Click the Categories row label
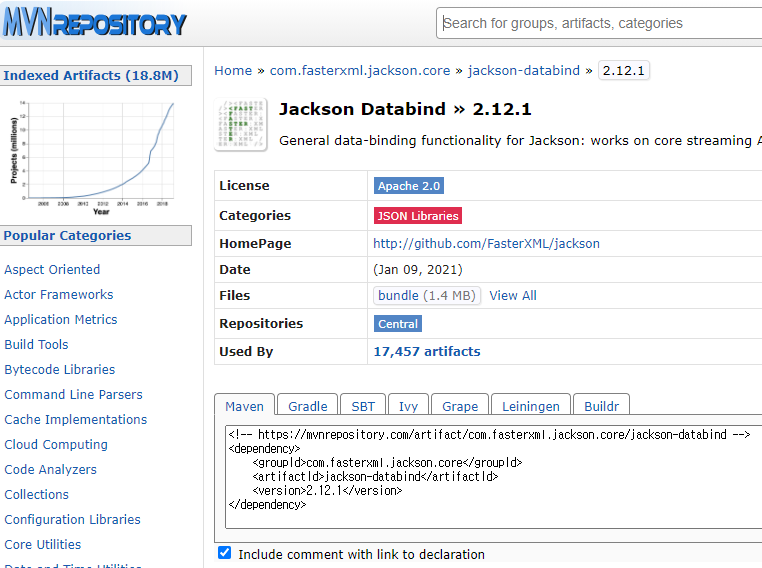Viewport: 762px width, 568px height. coord(255,216)
